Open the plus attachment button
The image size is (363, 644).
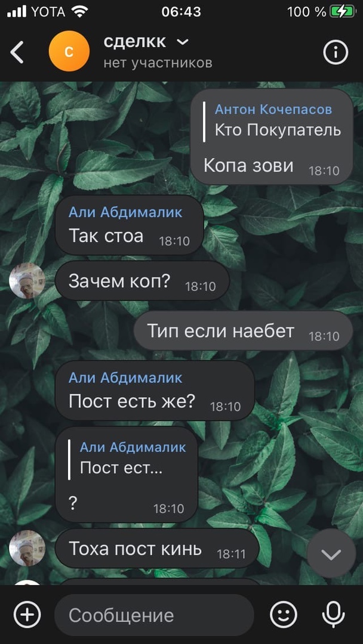tap(27, 615)
